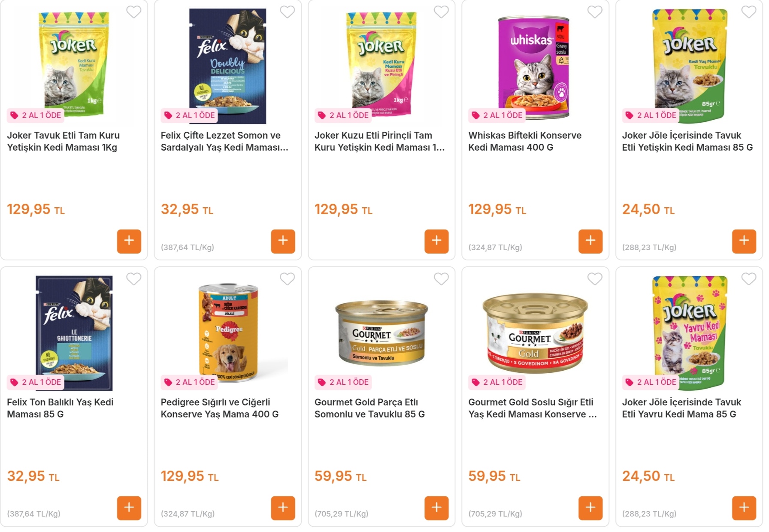Add Gourmet Gold Somonlu ve Tavuklu to cart
This screenshot has height=532, width=769.
tap(436, 508)
